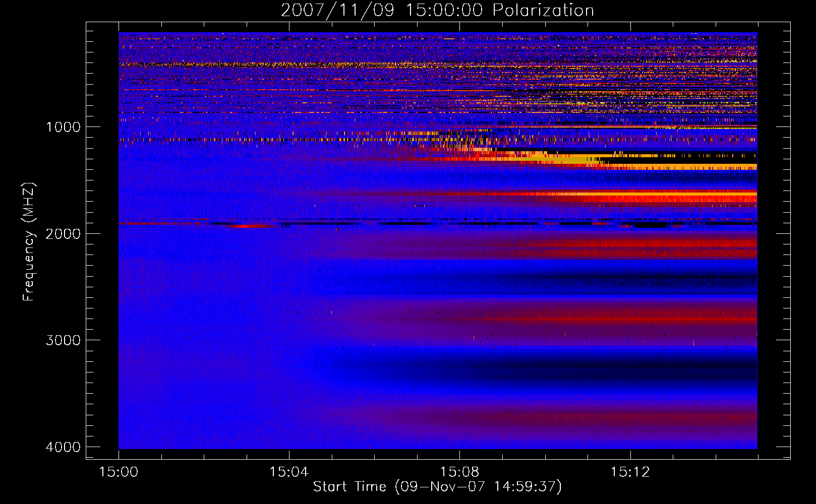The image size is (816, 504).
Task: Click the plot title '2007/11/09 15:00:00 Polarization'
Action: click(437, 10)
